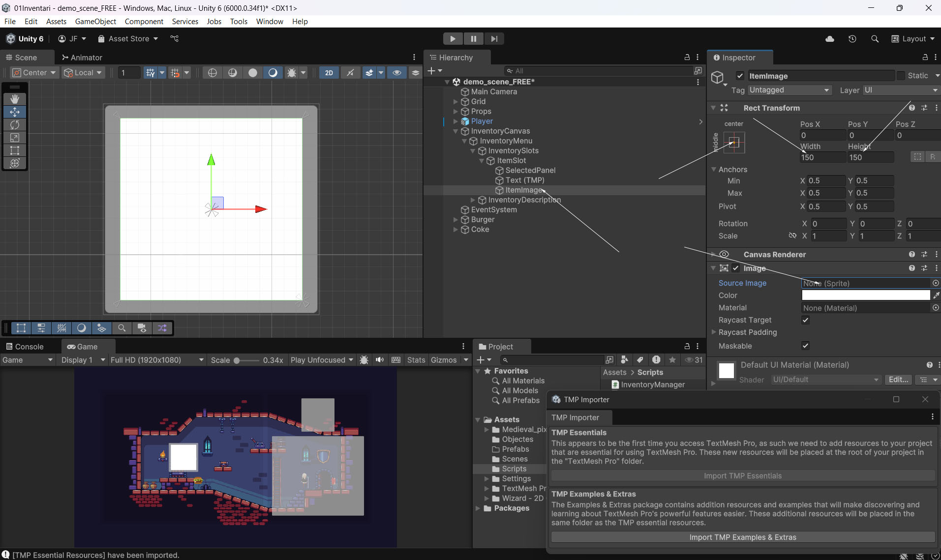This screenshot has height=560, width=941.
Task: Select the Rotate tool in Scene toolbar
Action: click(x=15, y=125)
